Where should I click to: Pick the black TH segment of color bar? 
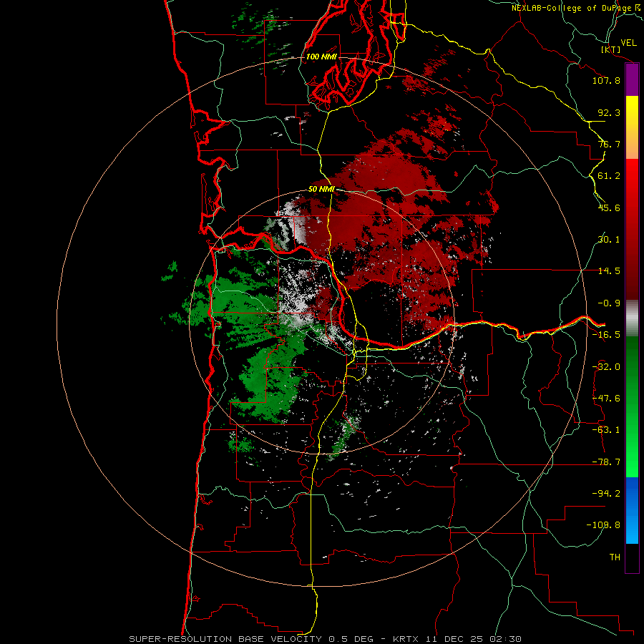[632, 557]
